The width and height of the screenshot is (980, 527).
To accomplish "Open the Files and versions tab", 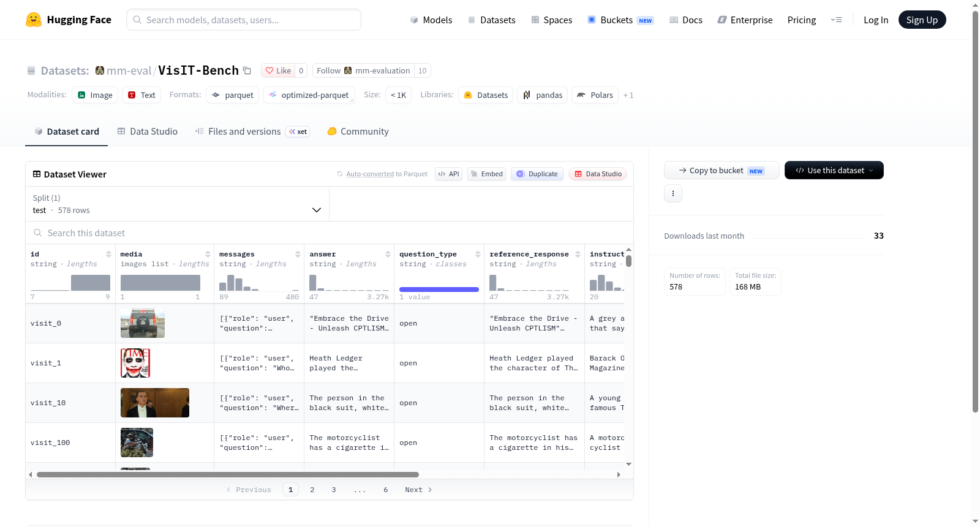I will tap(252, 132).
